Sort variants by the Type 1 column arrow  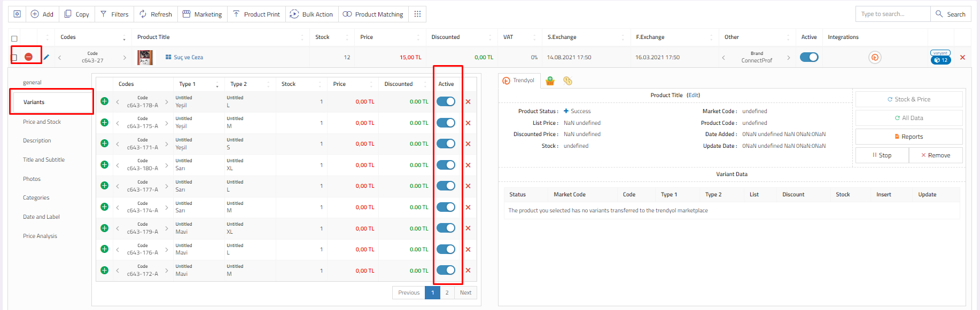click(217, 85)
